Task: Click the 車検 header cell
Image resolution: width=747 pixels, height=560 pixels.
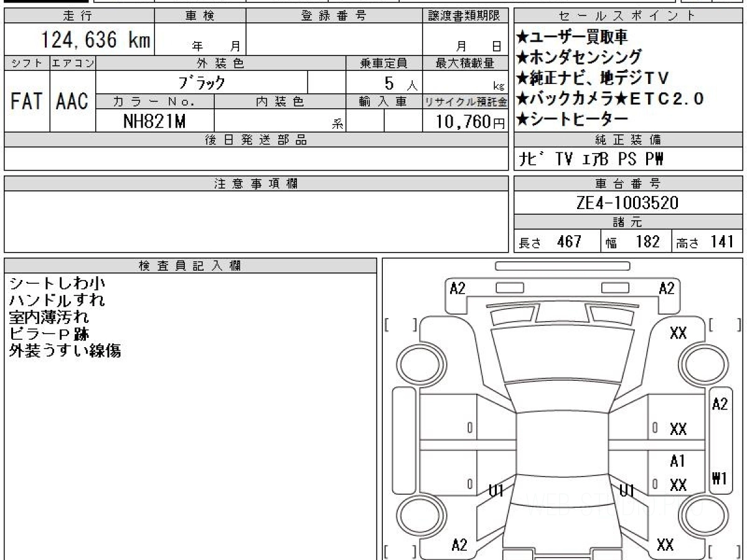Action: pos(200,16)
